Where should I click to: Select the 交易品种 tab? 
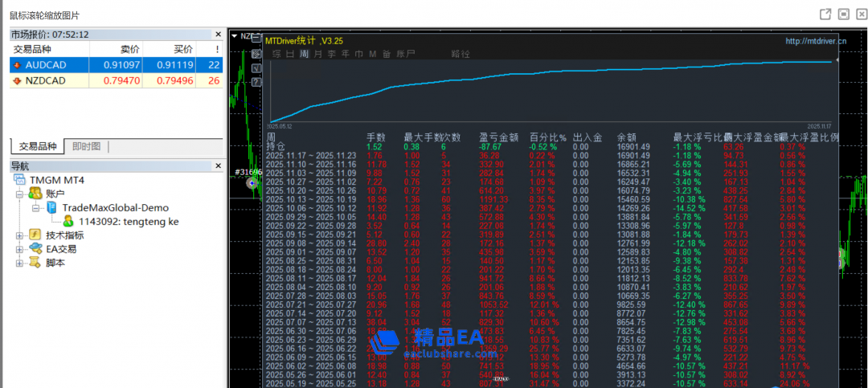tap(38, 146)
